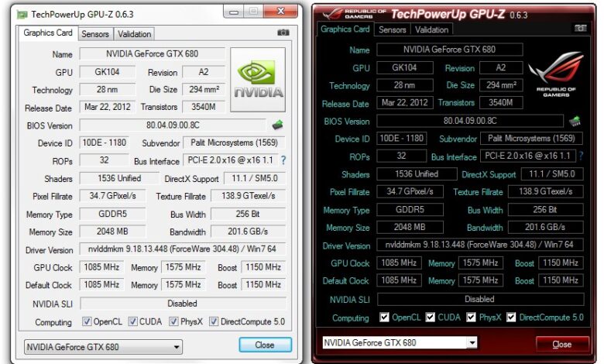The height and width of the screenshot is (364, 604).
Task: Toggle OpenCL checkbox in white window
Action: pos(87,321)
